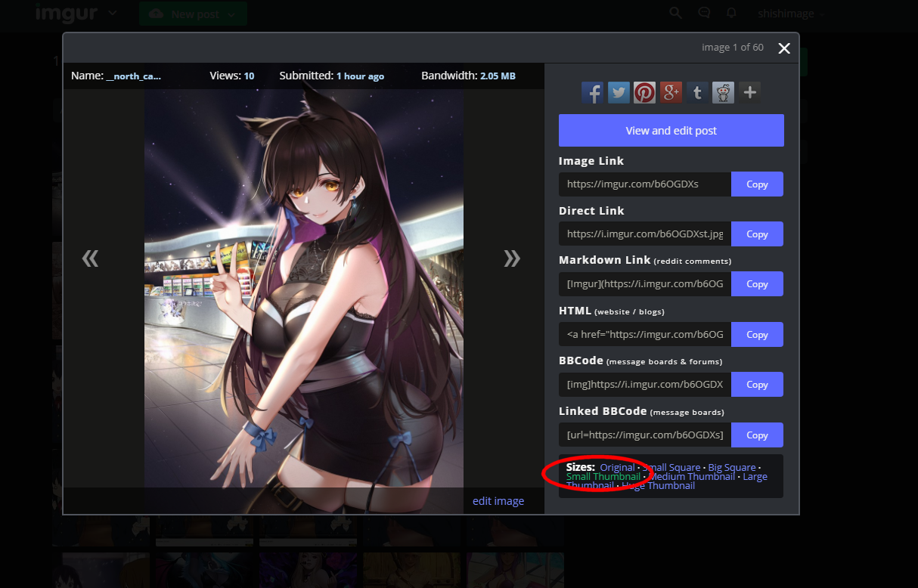Submit the image to Reddit
Screen dimensions: 918x588
pyautogui.click(x=723, y=92)
